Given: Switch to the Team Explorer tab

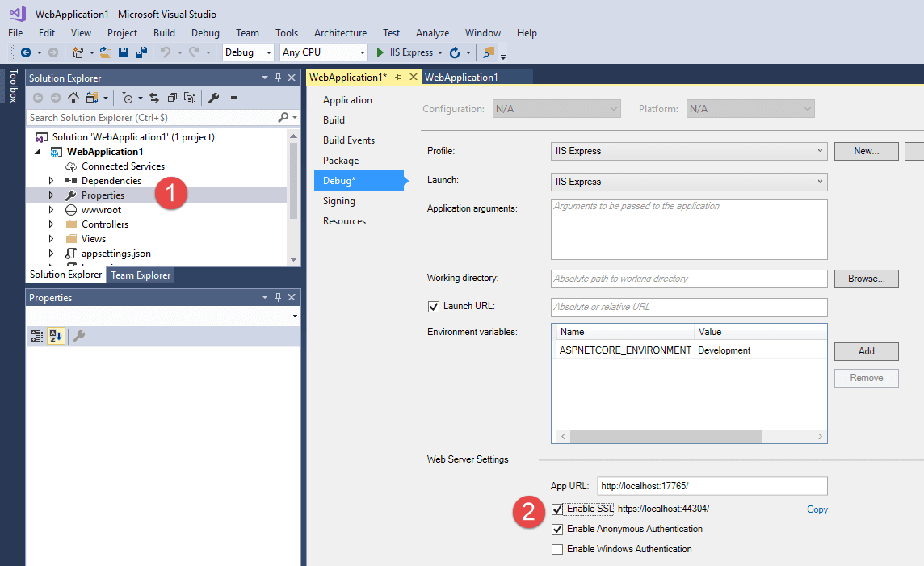Looking at the screenshot, I should [x=141, y=275].
